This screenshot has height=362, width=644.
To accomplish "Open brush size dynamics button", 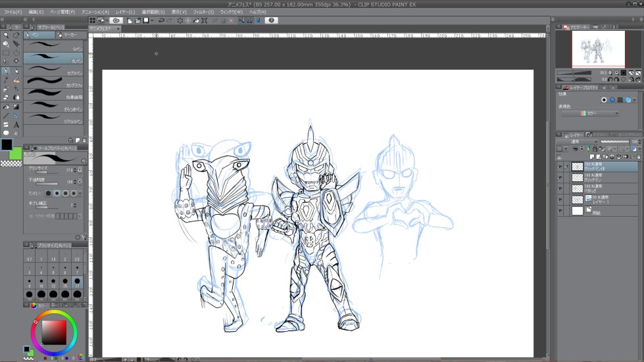I will tap(80, 170).
